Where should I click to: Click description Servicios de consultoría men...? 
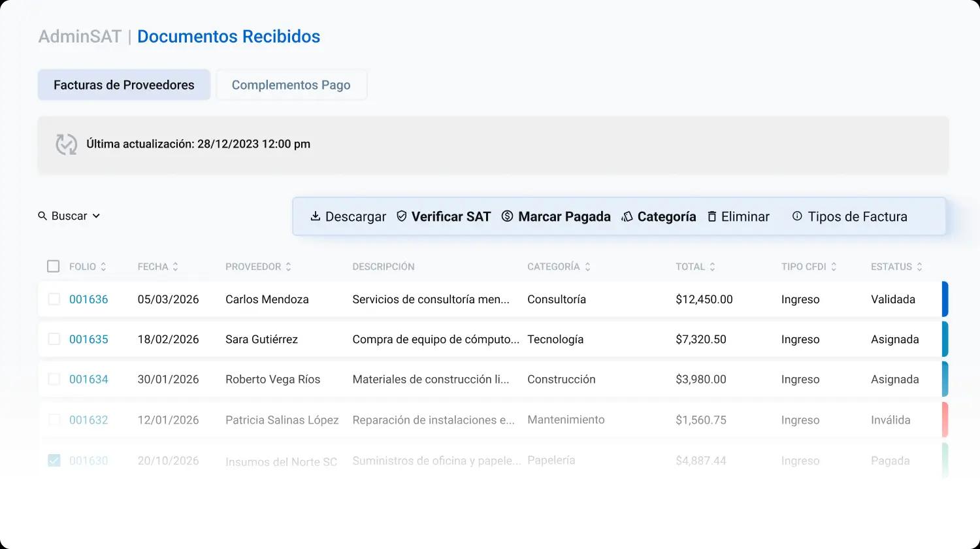tap(431, 299)
